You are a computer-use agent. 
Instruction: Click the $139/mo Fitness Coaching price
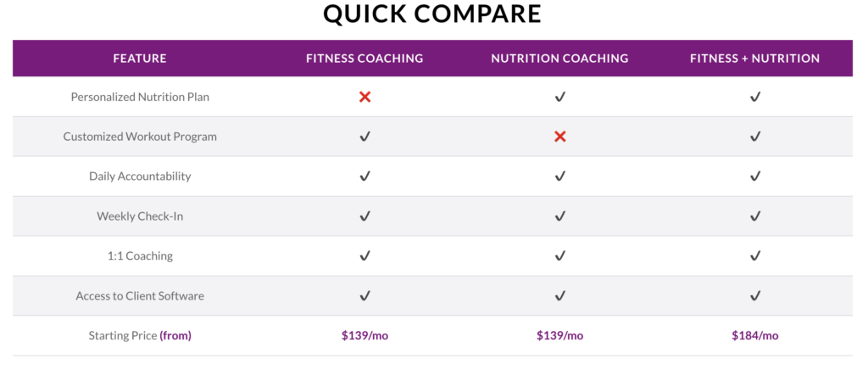coord(364,336)
